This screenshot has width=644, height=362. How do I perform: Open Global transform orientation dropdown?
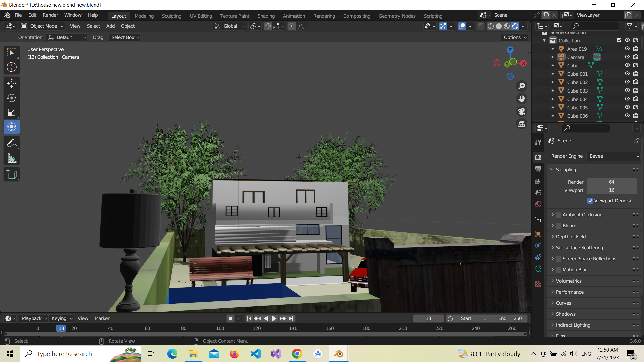click(230, 26)
